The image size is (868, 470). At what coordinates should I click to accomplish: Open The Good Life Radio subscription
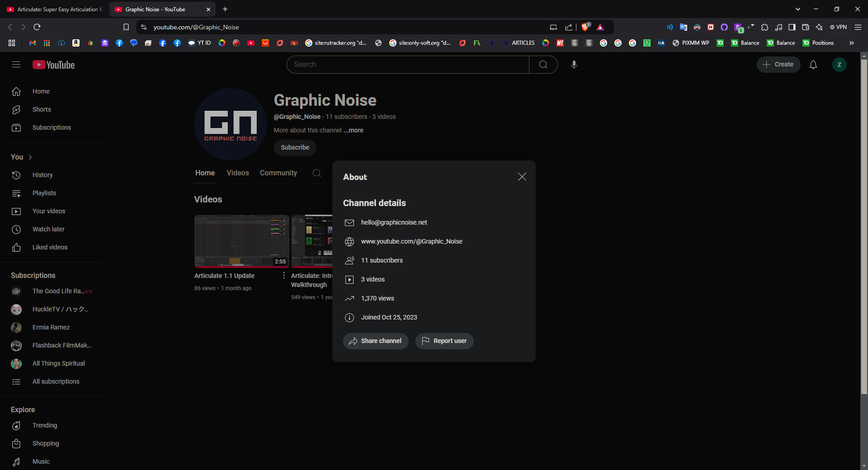[x=54, y=291]
